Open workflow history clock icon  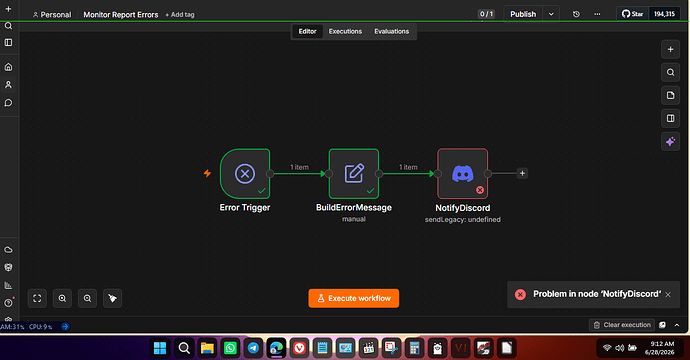pyautogui.click(x=576, y=14)
